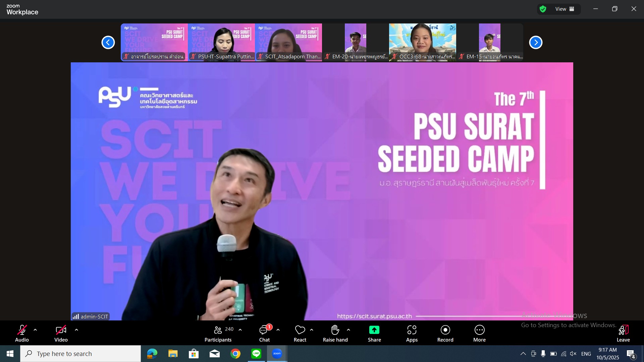The width and height of the screenshot is (644, 362).
Task: Expand participants options caret
Action: point(240,330)
